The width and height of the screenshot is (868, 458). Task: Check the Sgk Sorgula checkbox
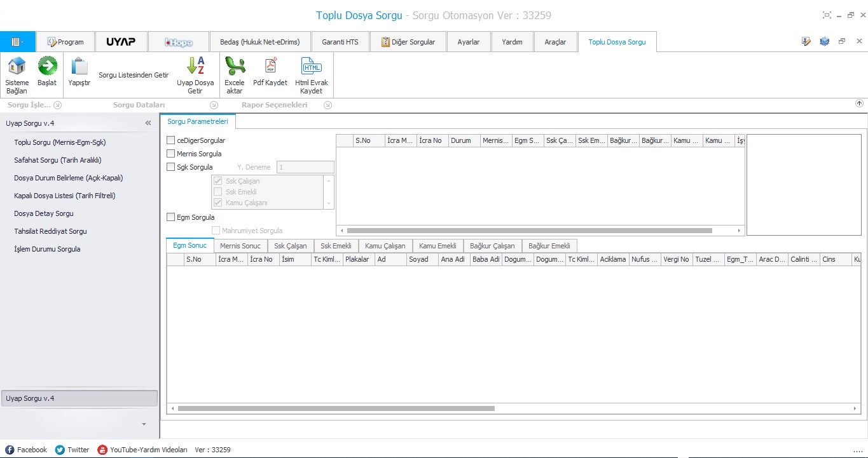(170, 167)
